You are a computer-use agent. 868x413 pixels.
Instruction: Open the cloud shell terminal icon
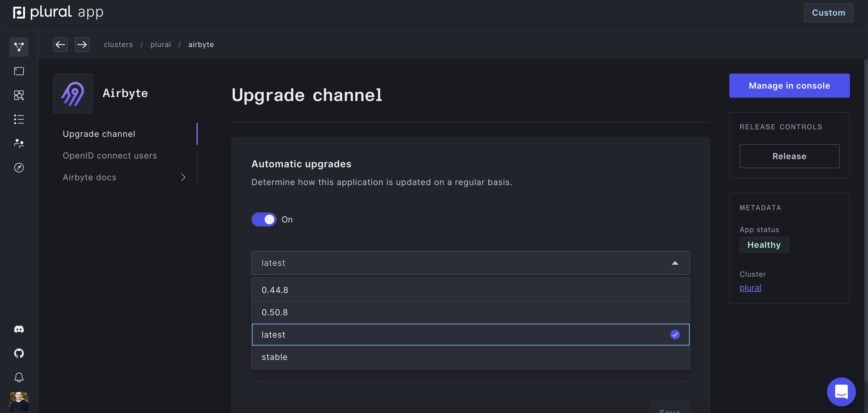19,71
